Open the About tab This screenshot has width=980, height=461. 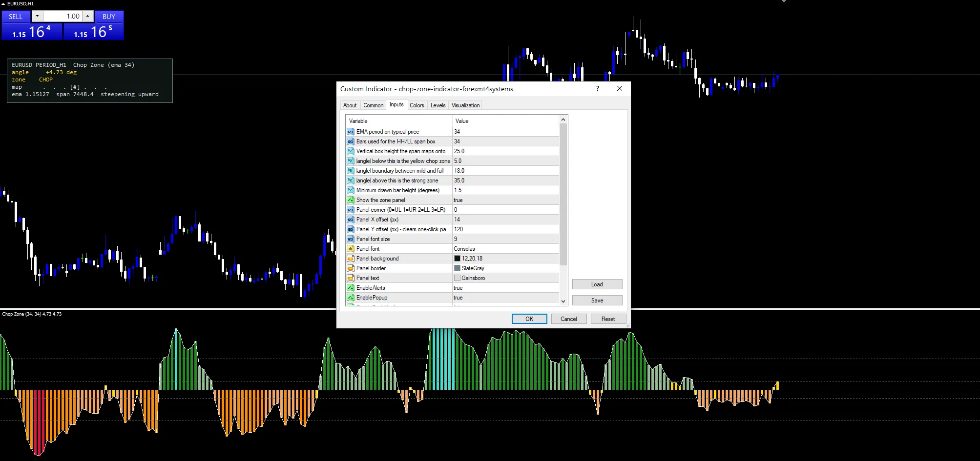pyautogui.click(x=350, y=105)
